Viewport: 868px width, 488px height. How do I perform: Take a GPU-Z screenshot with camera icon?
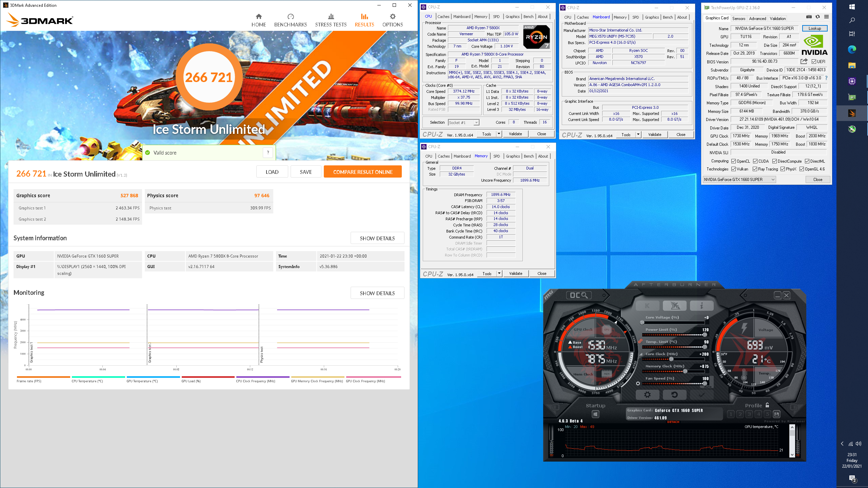click(809, 17)
